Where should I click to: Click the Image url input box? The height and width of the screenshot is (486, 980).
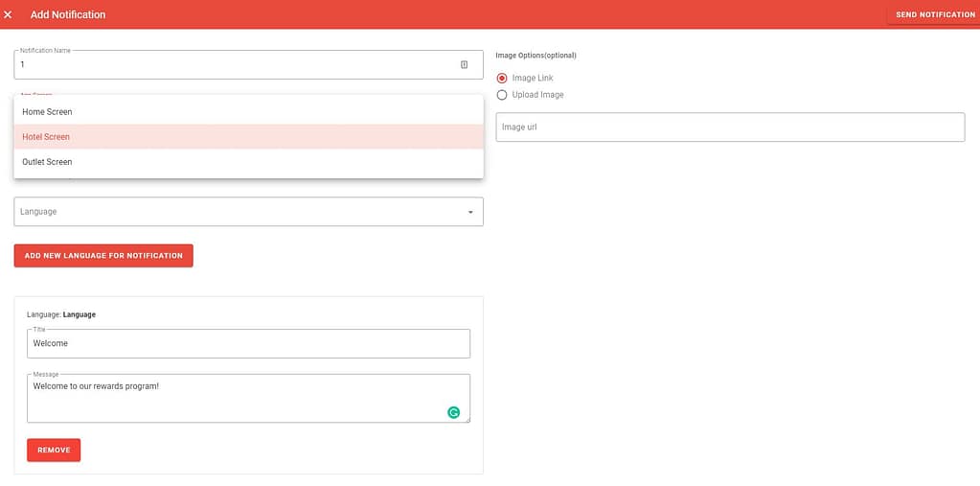[x=729, y=127]
